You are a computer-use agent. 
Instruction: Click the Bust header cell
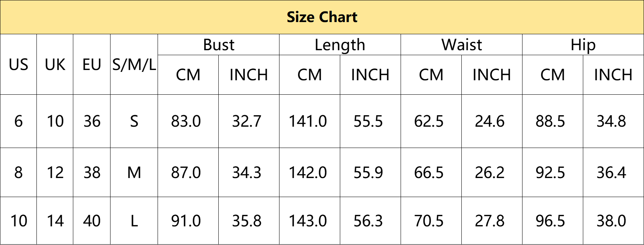pos(219,45)
